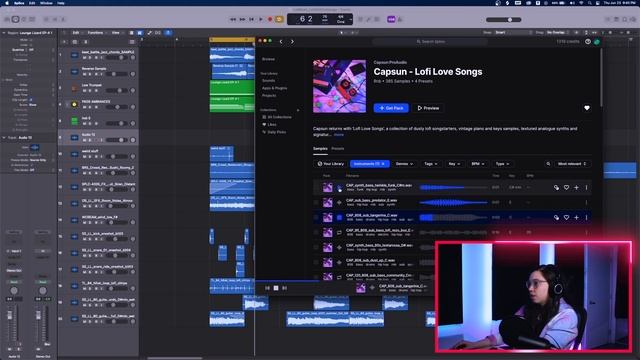Open the Functions menu in tracks area

96,33
